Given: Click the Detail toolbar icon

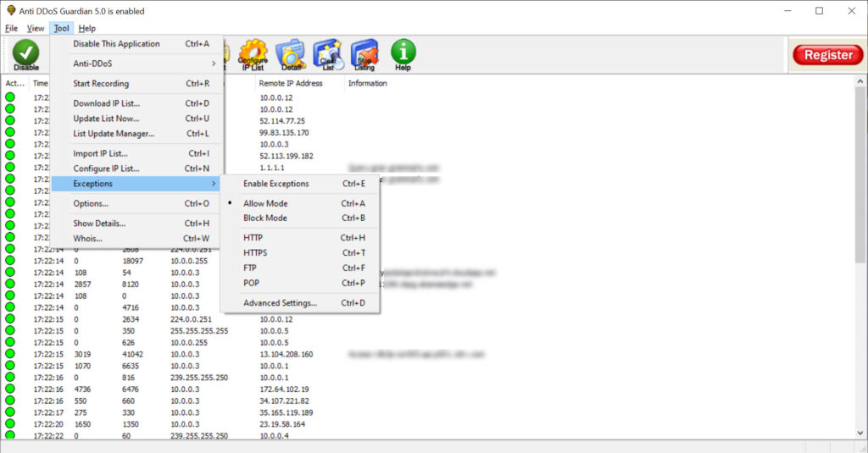Looking at the screenshot, I should 290,54.
